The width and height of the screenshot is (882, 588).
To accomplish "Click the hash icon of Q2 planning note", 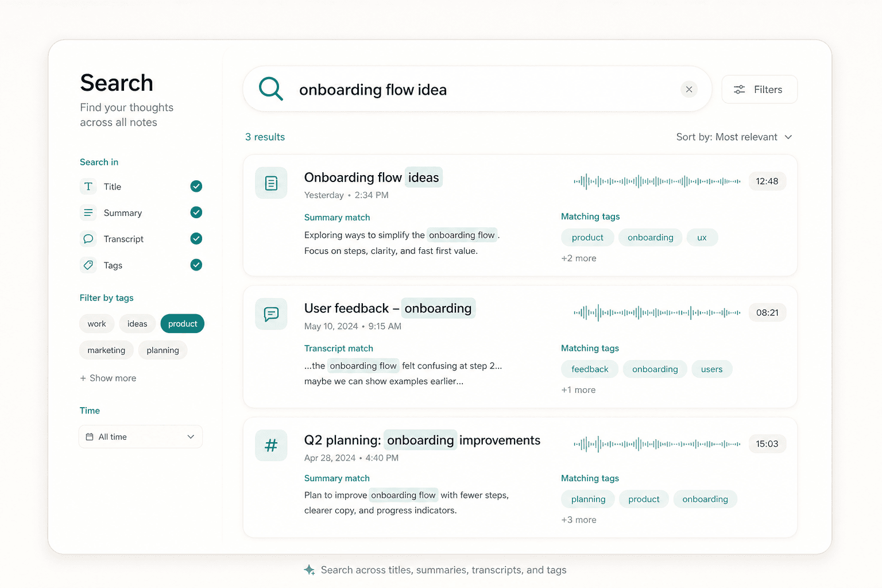I will tap(271, 445).
